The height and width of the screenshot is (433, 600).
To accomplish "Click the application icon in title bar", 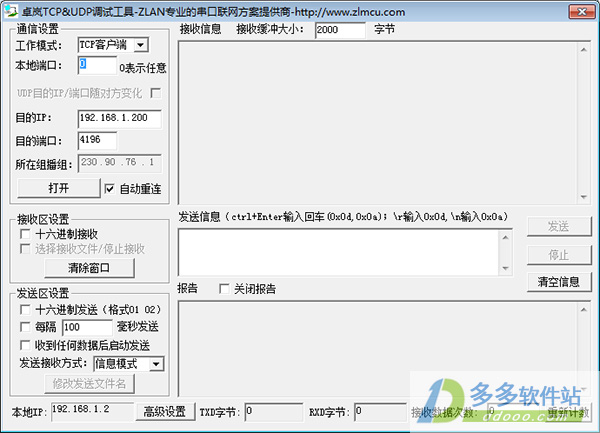I will tap(11, 11).
